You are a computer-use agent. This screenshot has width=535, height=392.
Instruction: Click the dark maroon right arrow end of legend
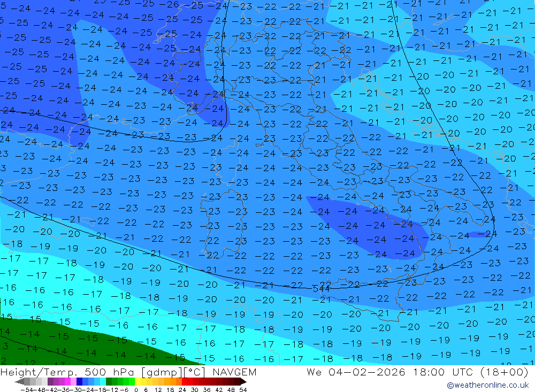(x=243, y=382)
